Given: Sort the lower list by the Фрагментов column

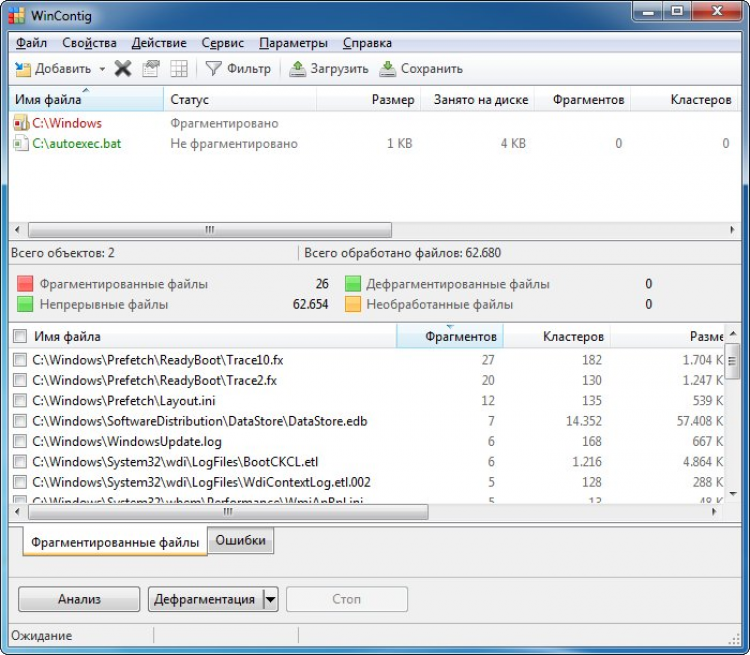Looking at the screenshot, I should [x=450, y=336].
